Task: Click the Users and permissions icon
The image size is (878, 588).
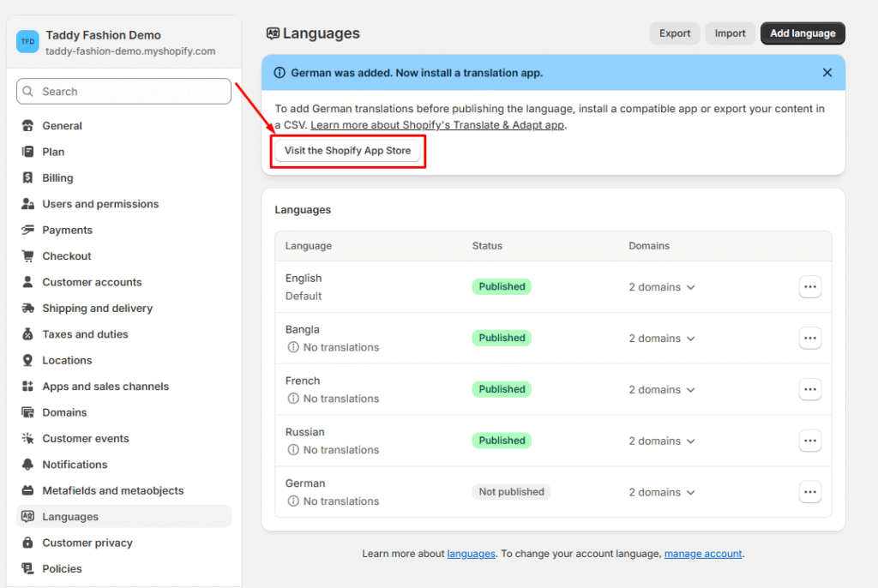Action: pos(27,204)
